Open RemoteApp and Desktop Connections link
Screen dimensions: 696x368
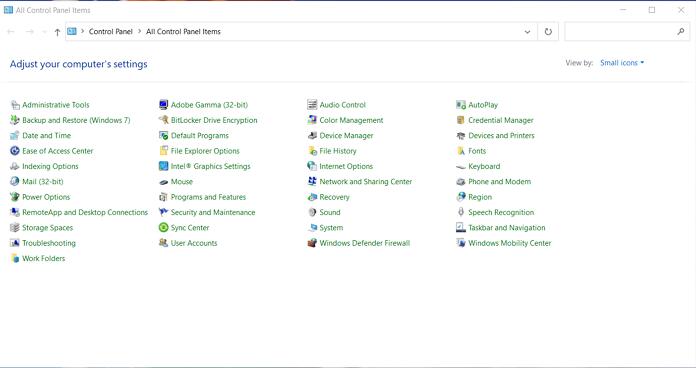click(x=85, y=213)
